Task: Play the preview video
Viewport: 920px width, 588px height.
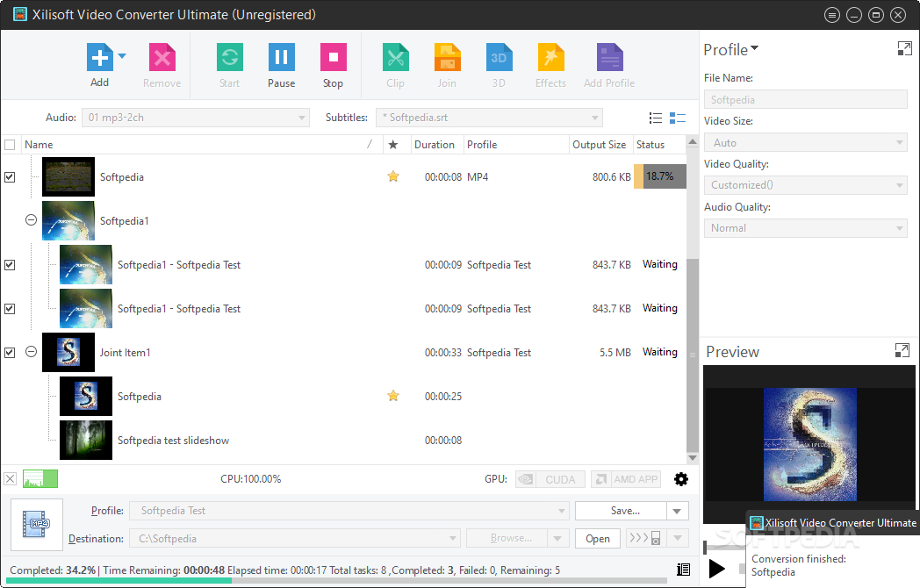Action: point(716,568)
